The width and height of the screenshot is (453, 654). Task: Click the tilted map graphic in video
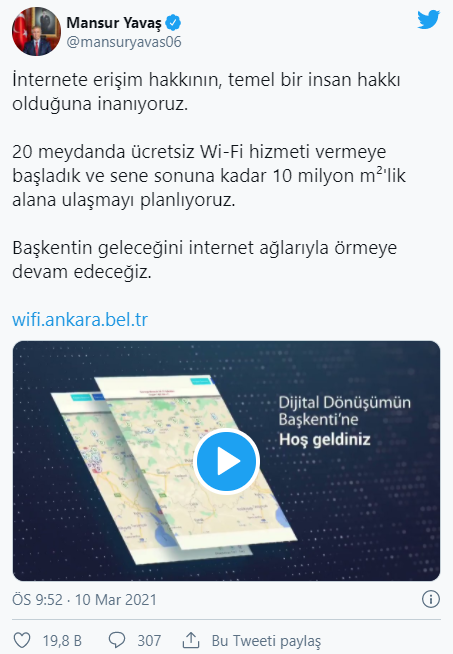tap(173, 469)
